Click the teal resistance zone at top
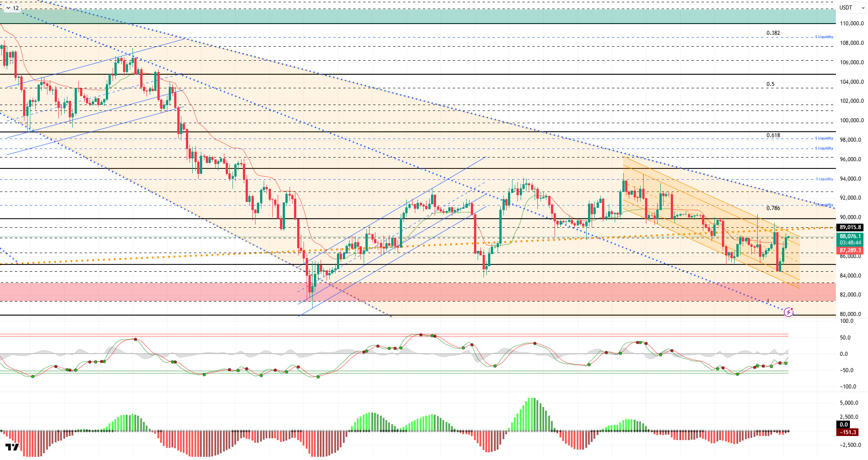 point(407,17)
